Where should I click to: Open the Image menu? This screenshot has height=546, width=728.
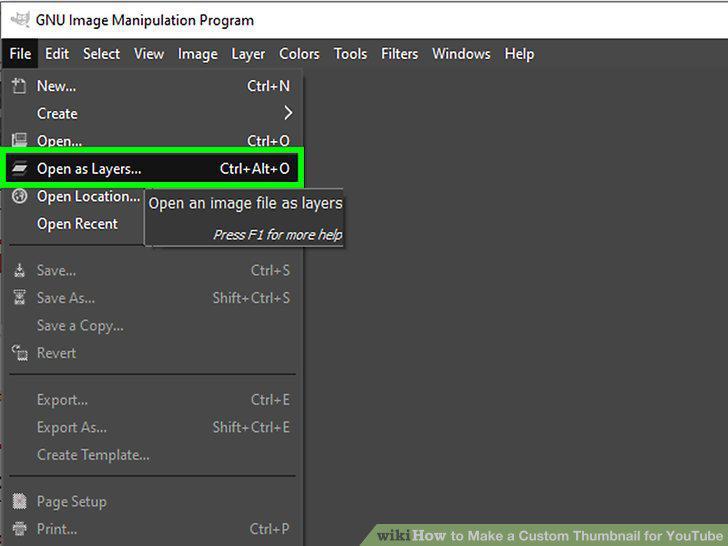pyautogui.click(x=198, y=53)
